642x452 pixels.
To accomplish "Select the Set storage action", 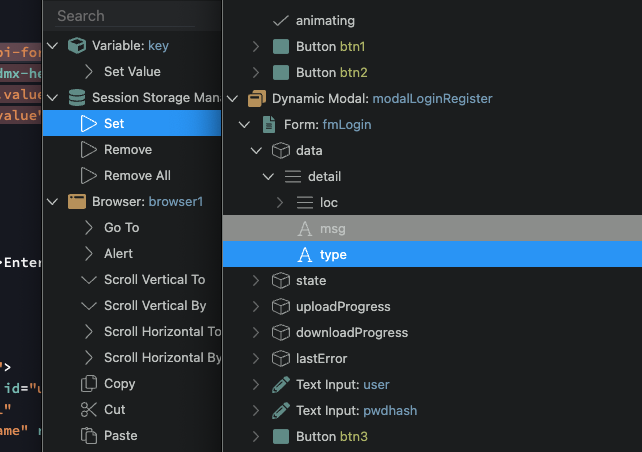I will pos(114,124).
